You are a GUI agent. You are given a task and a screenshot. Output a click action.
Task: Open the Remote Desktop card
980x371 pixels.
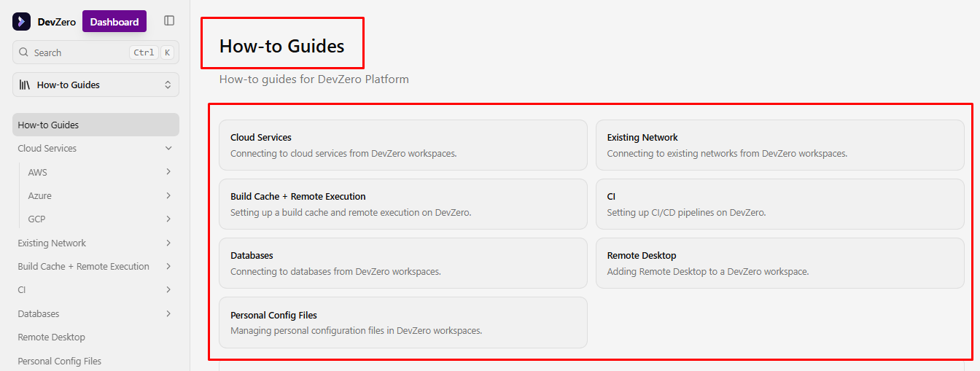pyautogui.click(x=780, y=263)
